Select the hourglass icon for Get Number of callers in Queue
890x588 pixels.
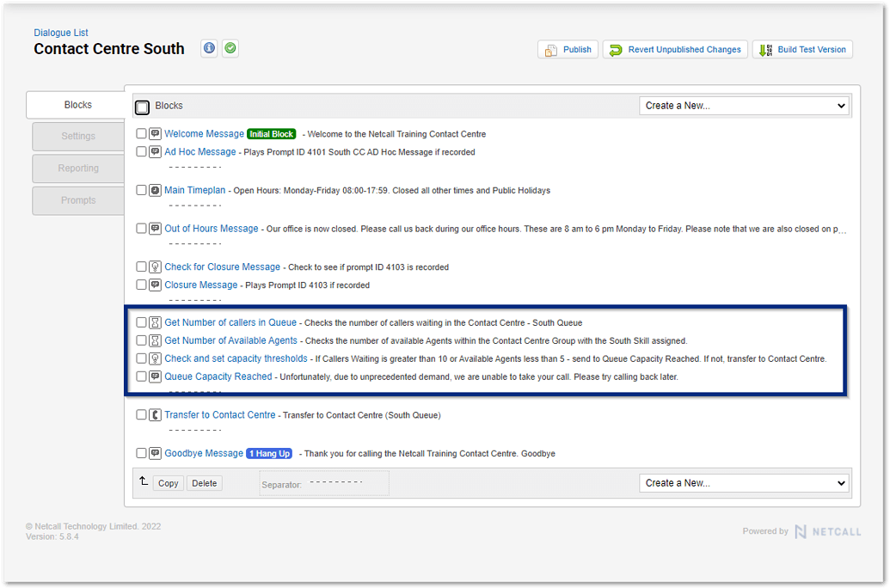pos(155,322)
